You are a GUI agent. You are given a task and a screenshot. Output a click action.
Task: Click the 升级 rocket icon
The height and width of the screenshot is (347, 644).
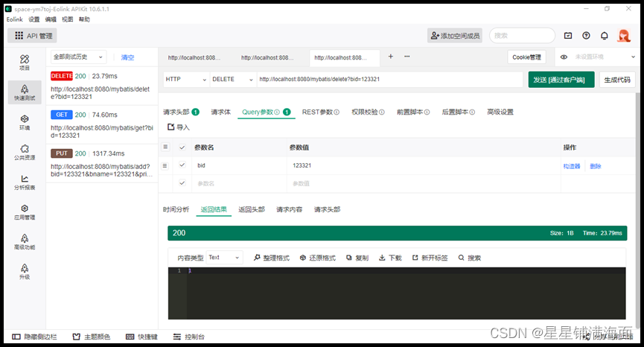(25, 268)
